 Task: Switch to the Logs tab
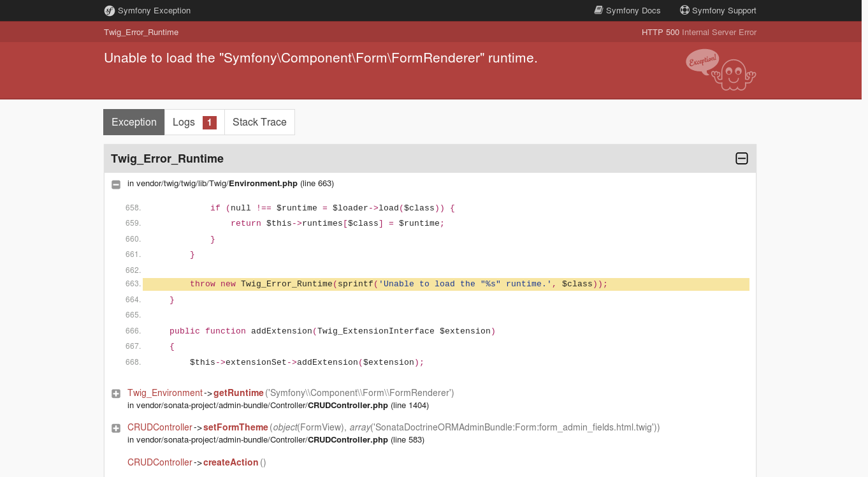pos(194,122)
